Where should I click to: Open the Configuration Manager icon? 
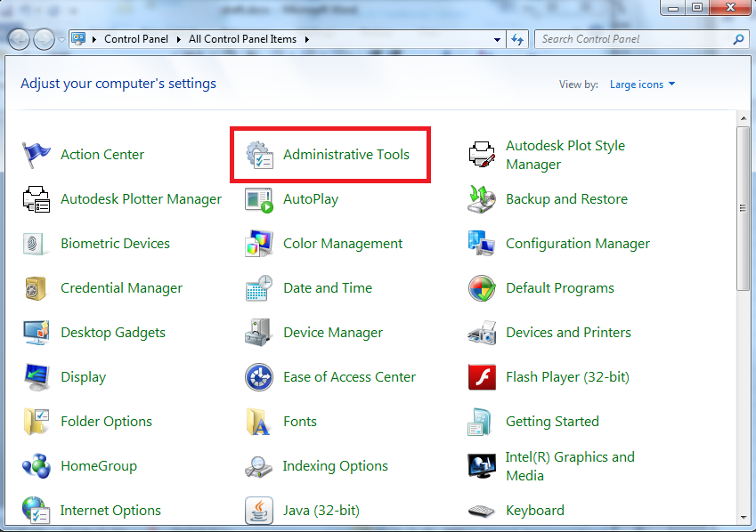click(x=482, y=244)
